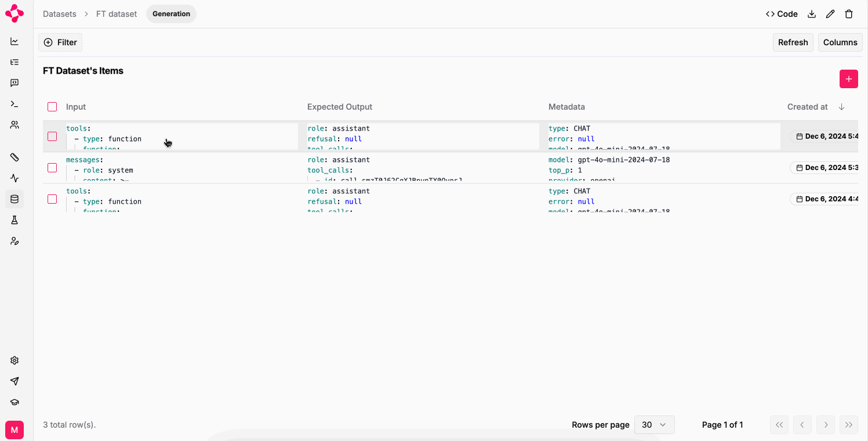This screenshot has height=441, width=868.
Task: Check the second row's selection checkbox
Action: coord(52,168)
